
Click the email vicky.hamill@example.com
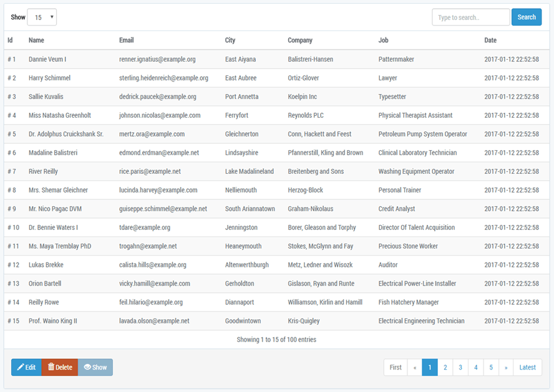[x=154, y=284]
